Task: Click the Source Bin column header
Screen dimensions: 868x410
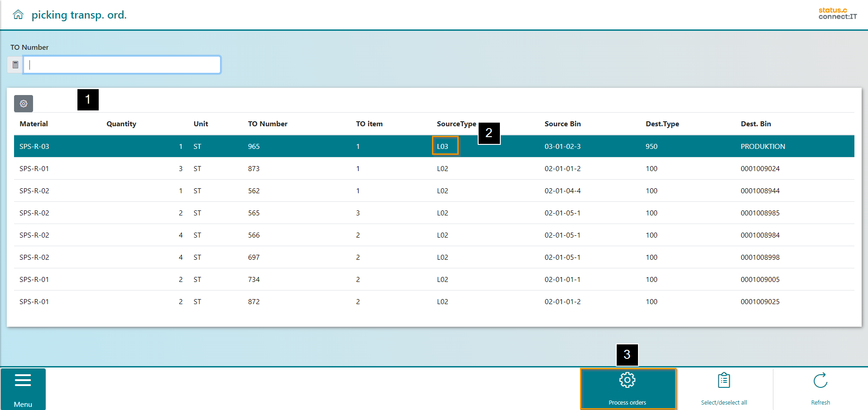Action: tap(562, 124)
